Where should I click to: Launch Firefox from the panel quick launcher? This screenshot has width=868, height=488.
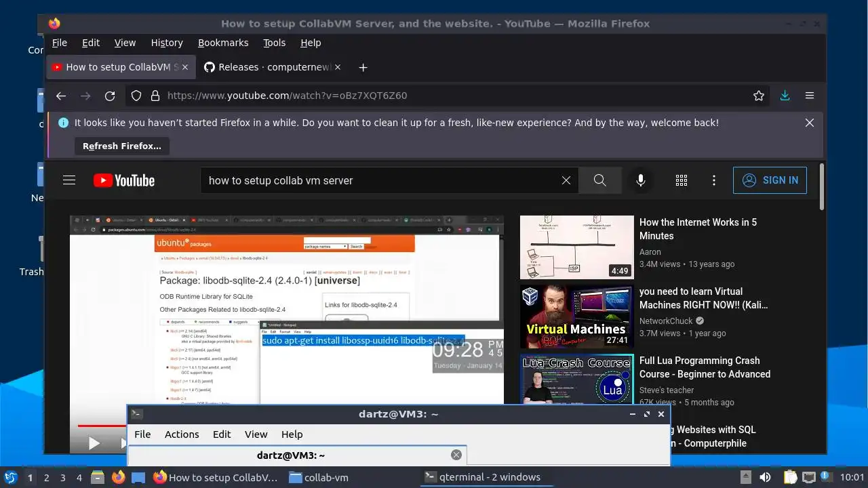[118, 477]
